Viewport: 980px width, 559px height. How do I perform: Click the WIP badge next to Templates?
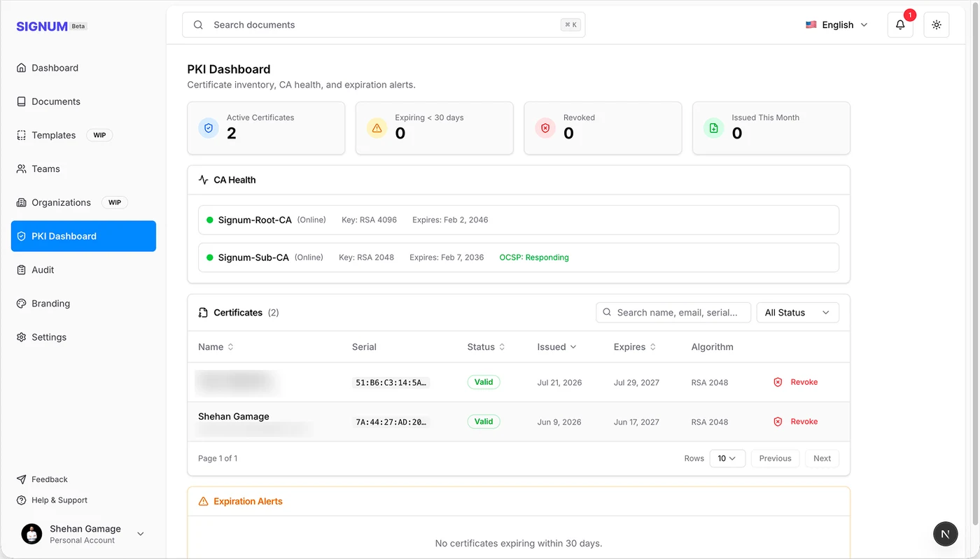coord(99,135)
